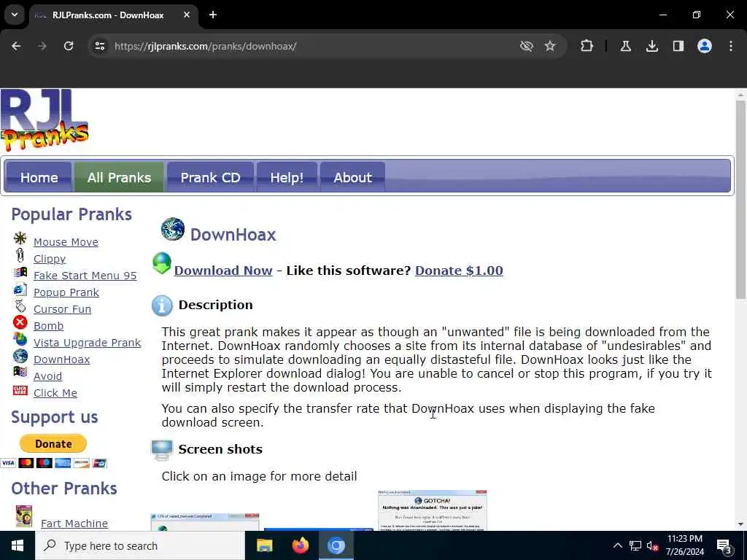The image size is (747, 560).
Task: Open the Bomb link
Action: click(x=49, y=326)
